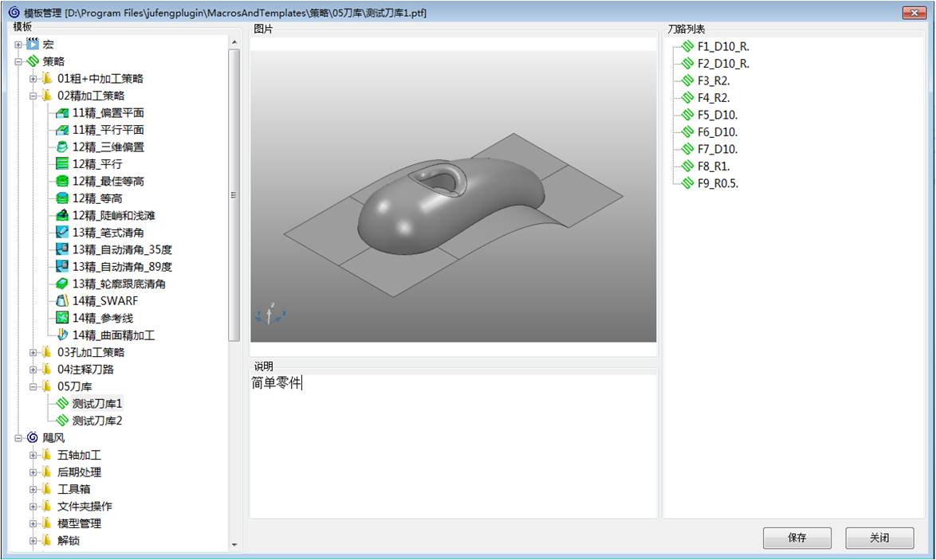936x560 pixels.
Task: Click the template tree scroll-down arrow
Action: pyautogui.click(x=234, y=545)
